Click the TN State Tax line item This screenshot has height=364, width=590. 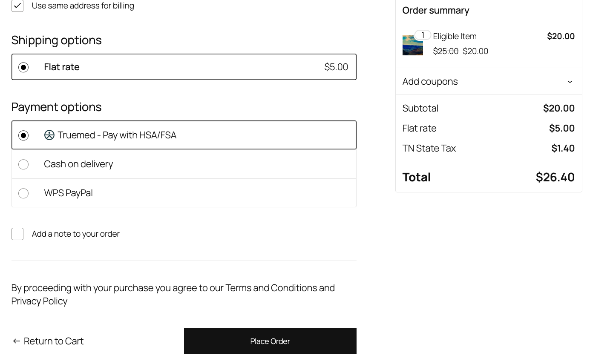429,148
